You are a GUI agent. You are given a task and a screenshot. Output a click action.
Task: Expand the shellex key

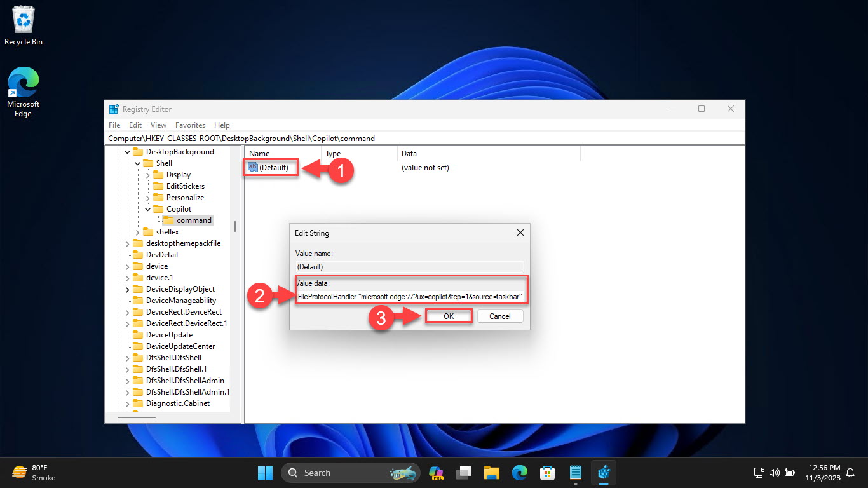pos(138,232)
